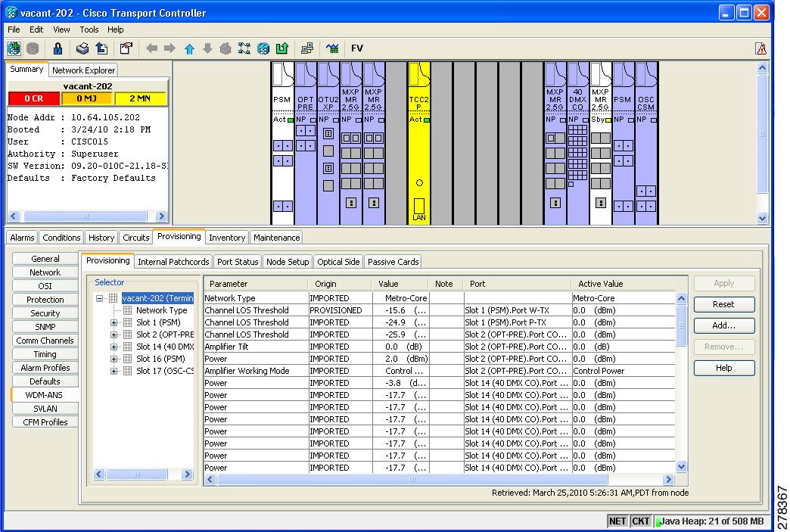Select the OTU2 XP card in shelf
Viewport: 790px width, 532px height.
[x=328, y=143]
